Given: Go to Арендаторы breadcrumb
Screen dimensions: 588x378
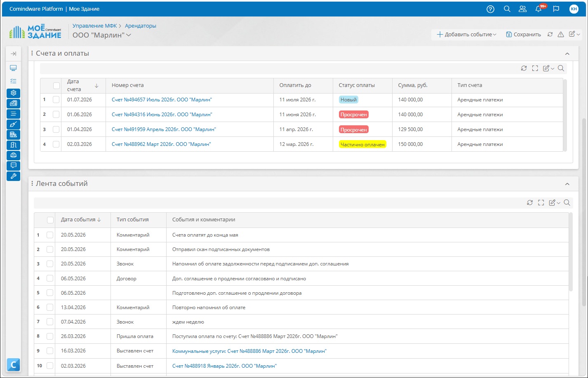Looking at the screenshot, I should [141, 26].
